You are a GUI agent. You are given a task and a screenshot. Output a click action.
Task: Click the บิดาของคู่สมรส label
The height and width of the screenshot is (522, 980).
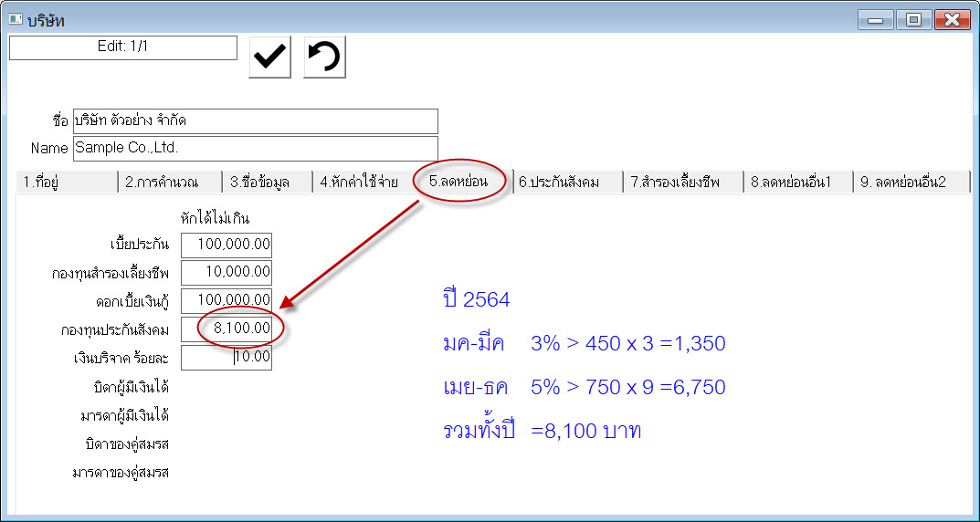coord(127,444)
